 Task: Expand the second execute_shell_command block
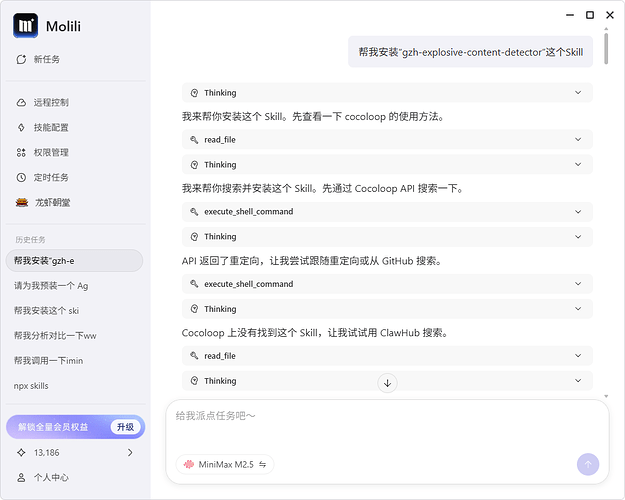387,284
